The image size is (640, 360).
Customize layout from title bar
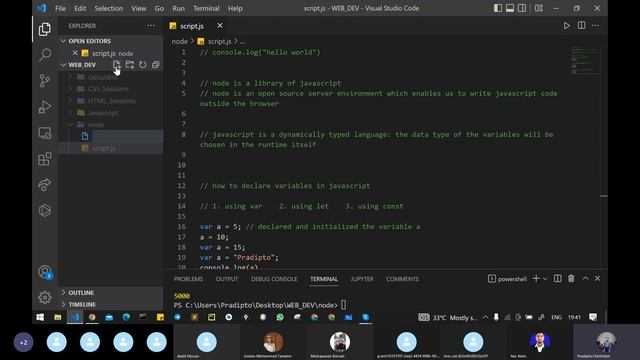tap(539, 8)
